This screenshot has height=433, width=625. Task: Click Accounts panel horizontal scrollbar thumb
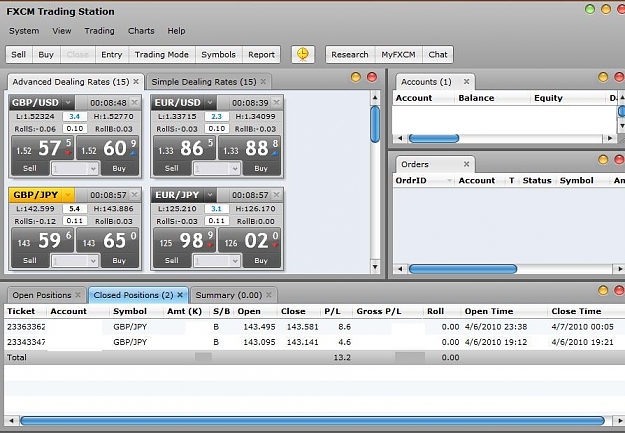pyautogui.click(x=434, y=138)
